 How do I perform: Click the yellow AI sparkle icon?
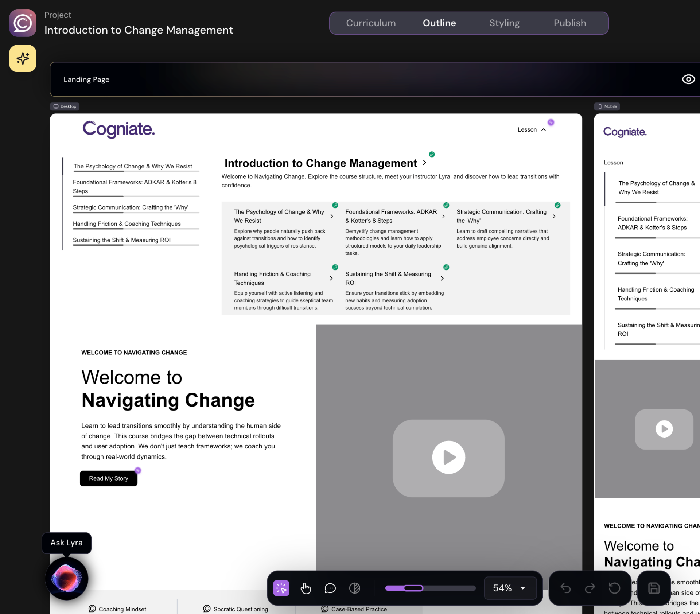pos(23,58)
